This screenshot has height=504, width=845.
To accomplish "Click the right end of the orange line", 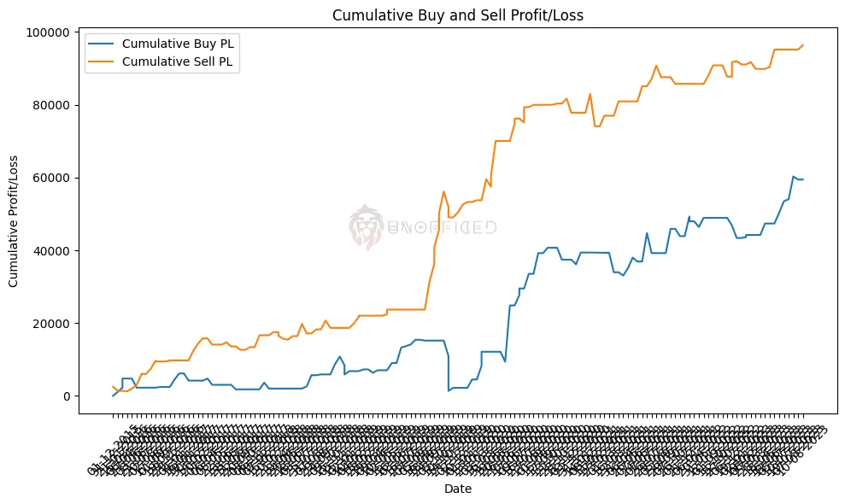I will click(802, 45).
